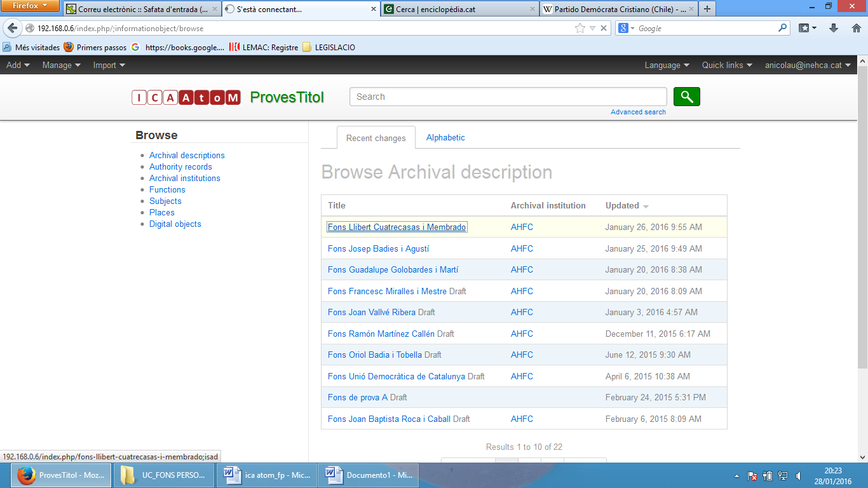Viewport: 868px width, 488px height.
Task: Open the Manage dropdown menu
Action: click(x=61, y=65)
